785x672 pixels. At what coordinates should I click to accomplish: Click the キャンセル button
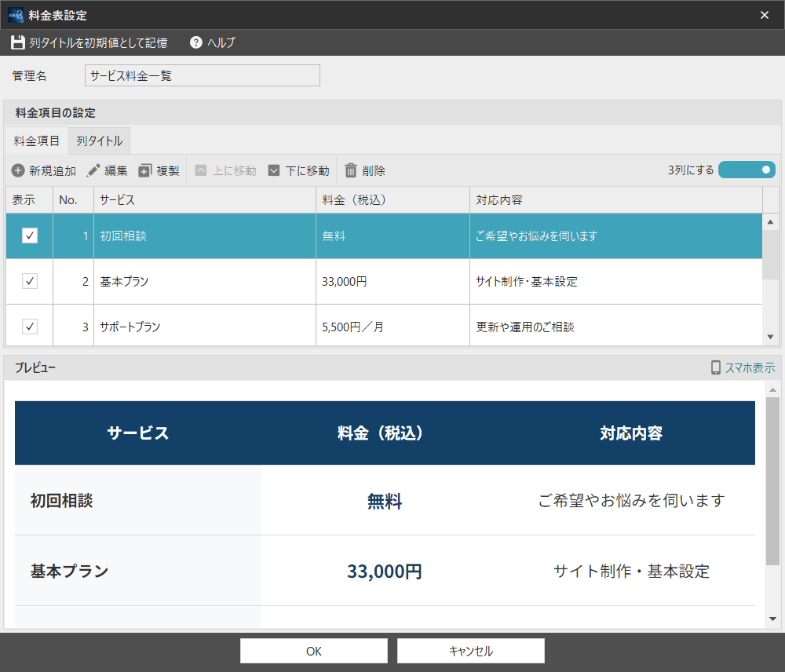point(470,651)
